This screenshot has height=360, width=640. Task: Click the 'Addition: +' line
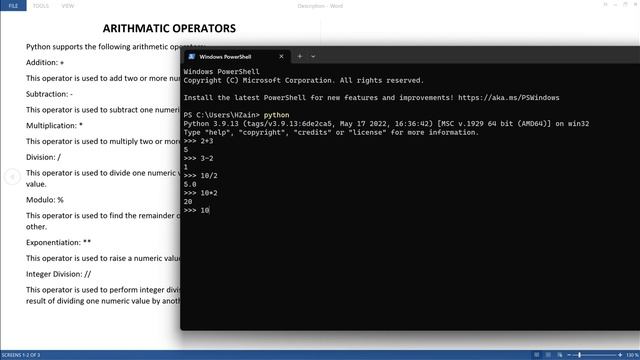tap(45, 62)
